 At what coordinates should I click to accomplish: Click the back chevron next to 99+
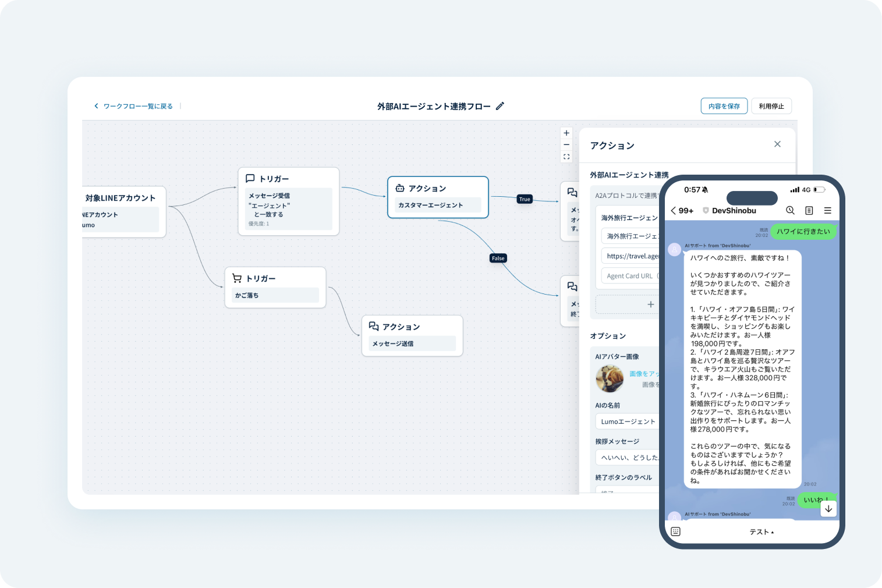tap(673, 210)
